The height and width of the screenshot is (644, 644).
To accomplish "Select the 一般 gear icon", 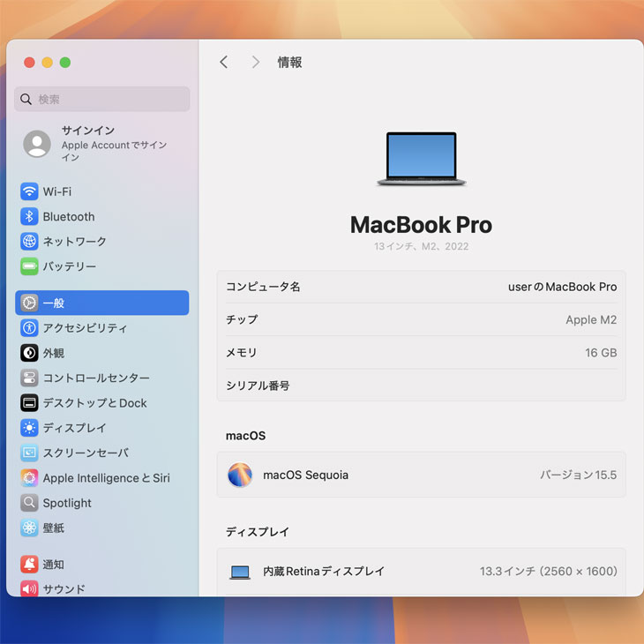I will click(29, 303).
